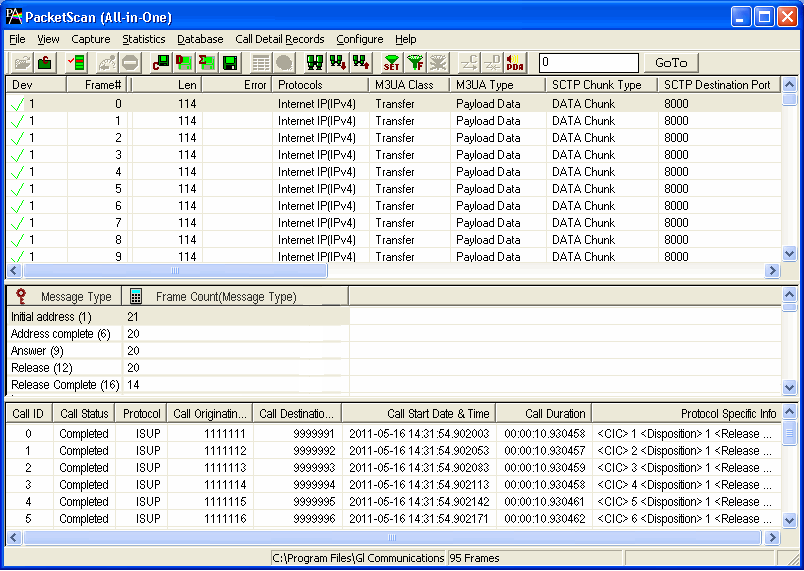The width and height of the screenshot is (804, 571).
Task: Click calculator icon beside Frame Count header
Action: point(136,296)
